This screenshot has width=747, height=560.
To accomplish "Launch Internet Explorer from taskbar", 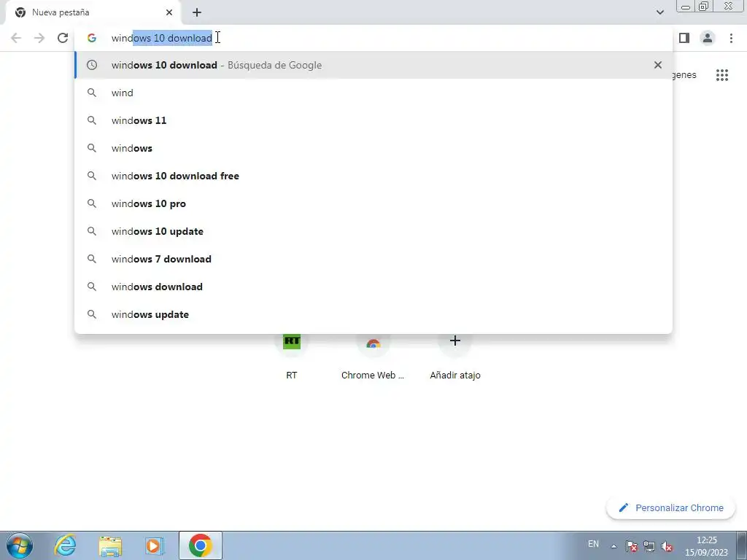I will [x=65, y=545].
